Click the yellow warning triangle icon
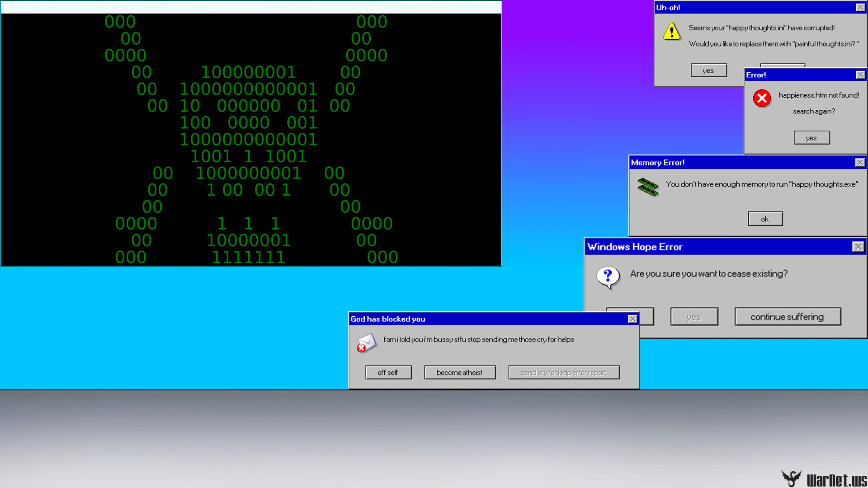 (x=672, y=32)
